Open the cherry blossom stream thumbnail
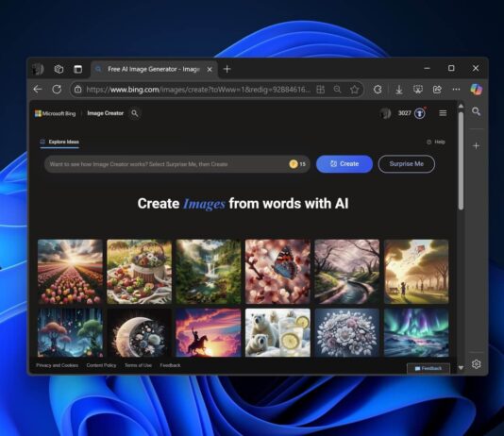 click(346, 272)
